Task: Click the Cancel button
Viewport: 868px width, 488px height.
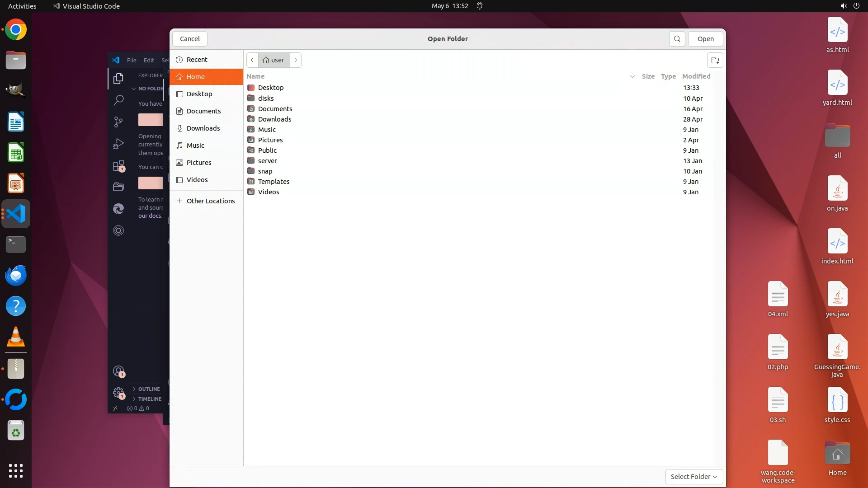Action: (189, 39)
